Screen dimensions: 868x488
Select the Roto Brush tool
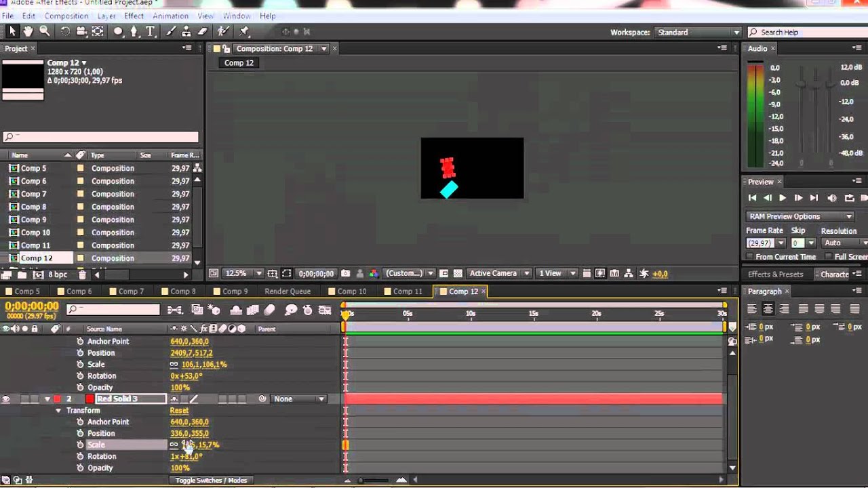point(223,31)
